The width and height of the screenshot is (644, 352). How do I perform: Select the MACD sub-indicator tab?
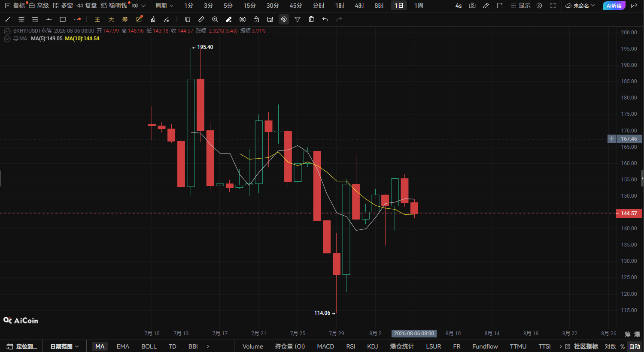pos(325,346)
